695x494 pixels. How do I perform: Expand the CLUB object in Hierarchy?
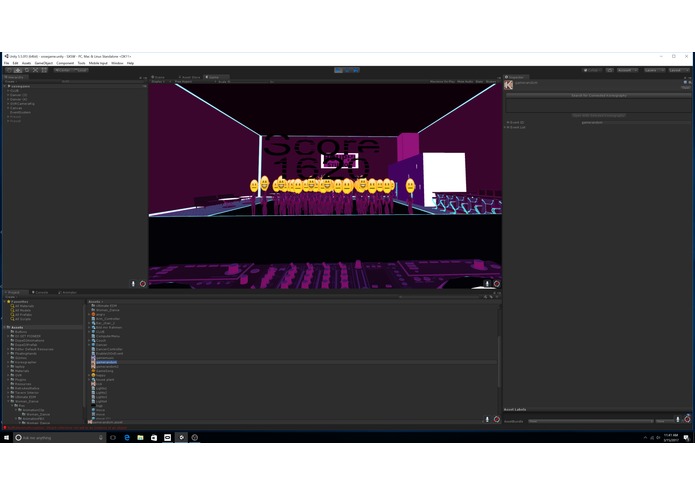pyautogui.click(x=8, y=91)
